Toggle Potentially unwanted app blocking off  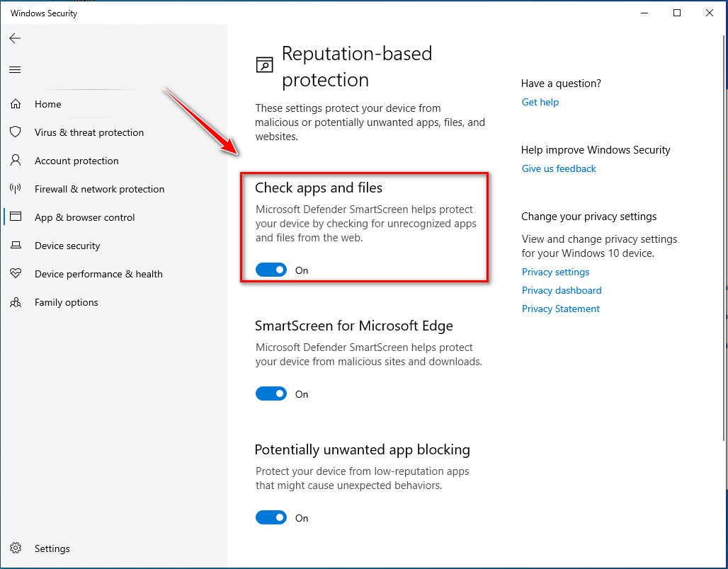271,517
